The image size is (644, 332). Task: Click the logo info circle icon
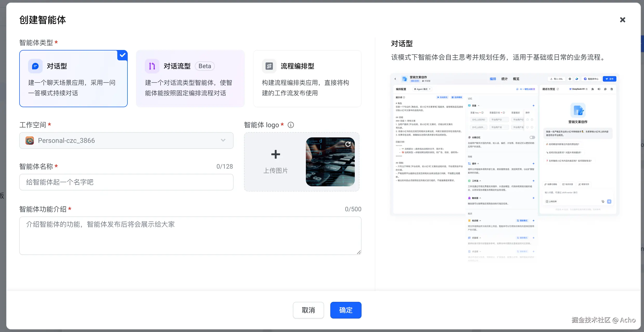pyautogui.click(x=291, y=125)
